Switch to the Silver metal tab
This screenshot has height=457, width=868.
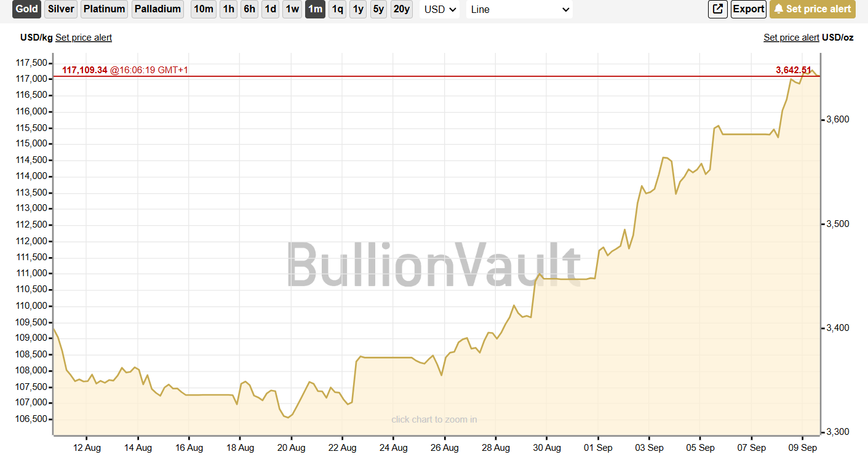point(61,9)
